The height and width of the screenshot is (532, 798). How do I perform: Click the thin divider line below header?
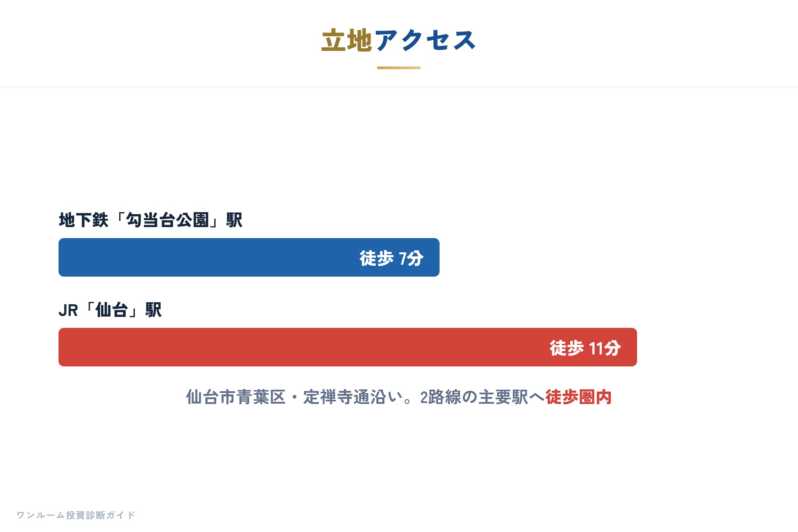click(399, 87)
